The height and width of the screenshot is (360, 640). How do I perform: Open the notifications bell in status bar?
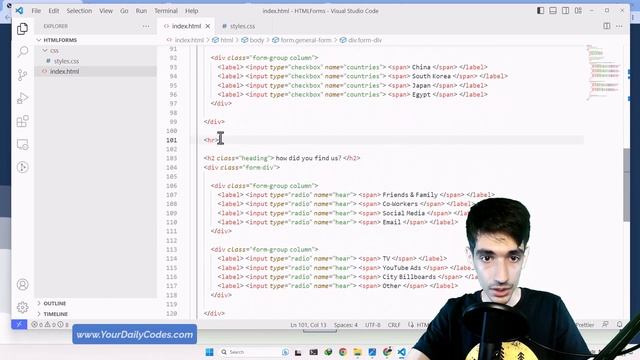point(619,325)
